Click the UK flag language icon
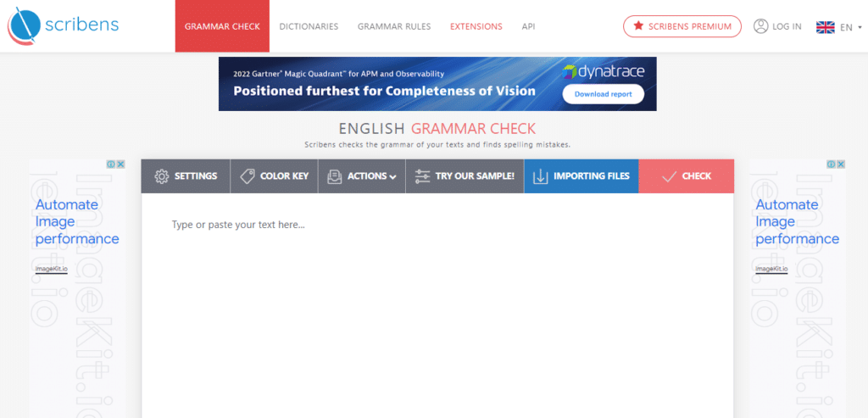 [x=826, y=27]
